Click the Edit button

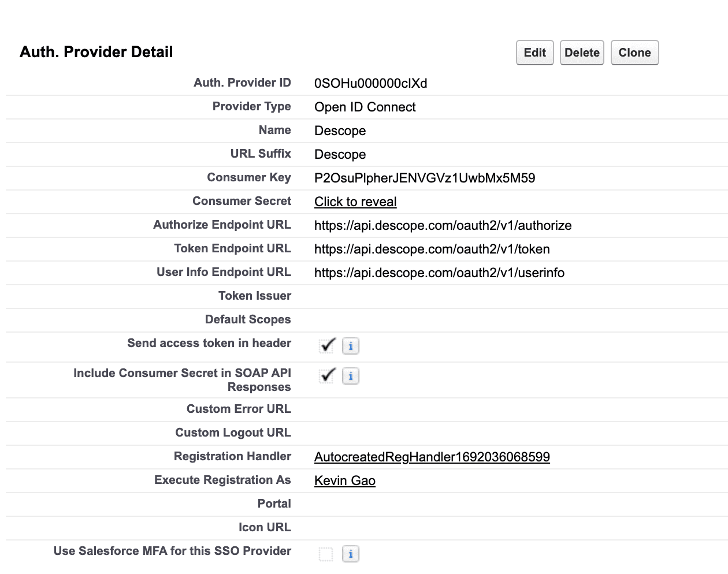534,53
